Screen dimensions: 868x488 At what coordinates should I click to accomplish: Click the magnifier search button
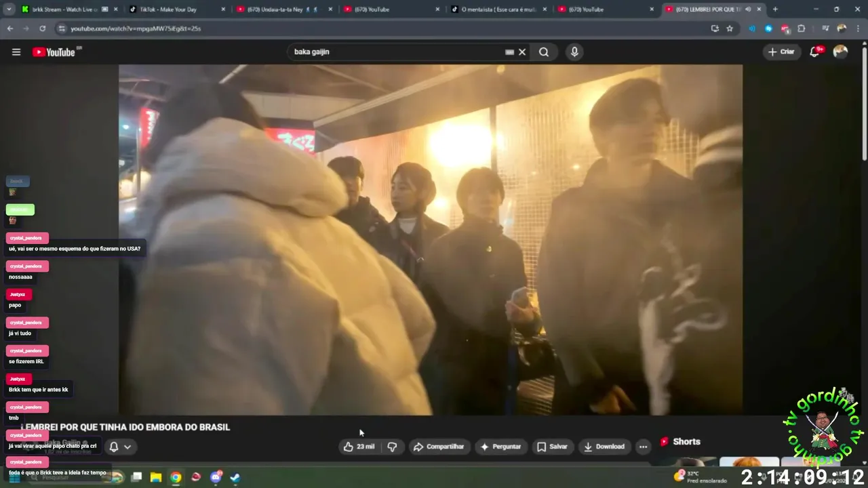click(x=544, y=52)
